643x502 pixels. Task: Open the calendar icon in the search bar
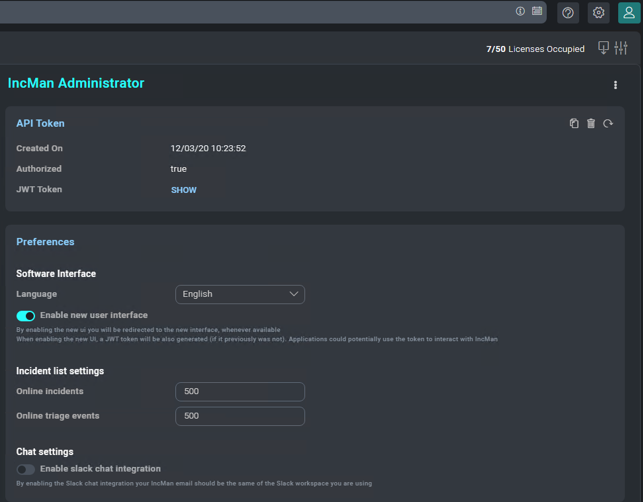(x=537, y=11)
